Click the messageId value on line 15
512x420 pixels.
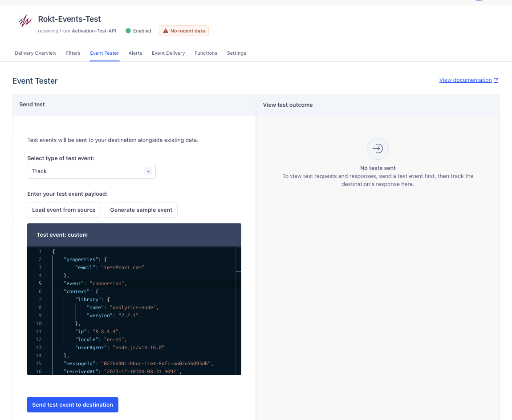156,363
